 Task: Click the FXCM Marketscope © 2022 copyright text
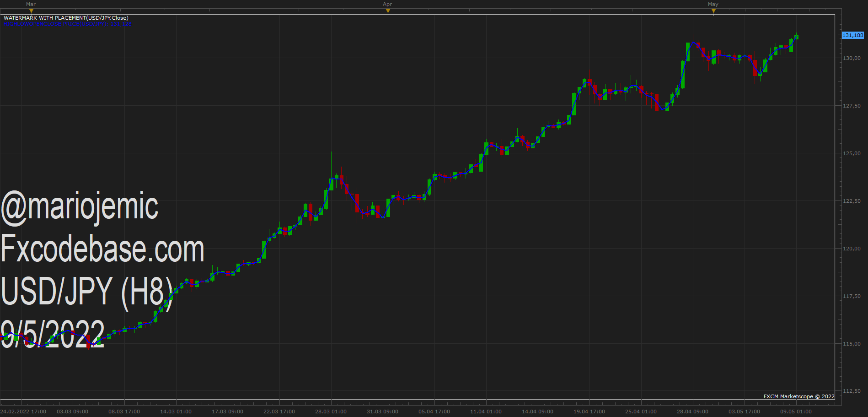click(799, 396)
